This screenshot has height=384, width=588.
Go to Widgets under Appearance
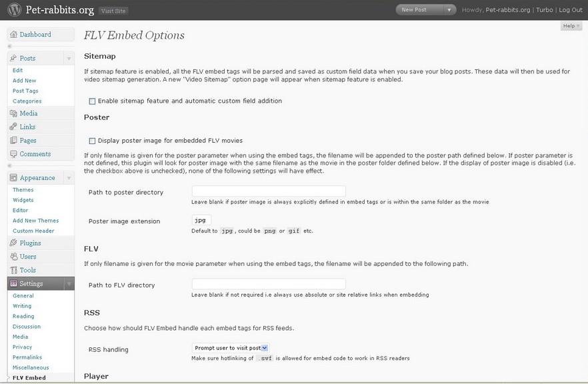click(23, 200)
